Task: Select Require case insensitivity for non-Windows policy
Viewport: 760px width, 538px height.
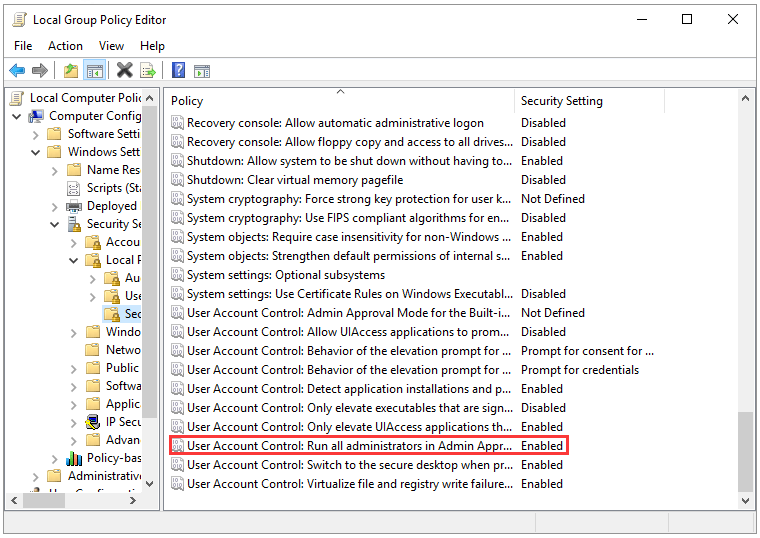Action: [x=368, y=237]
